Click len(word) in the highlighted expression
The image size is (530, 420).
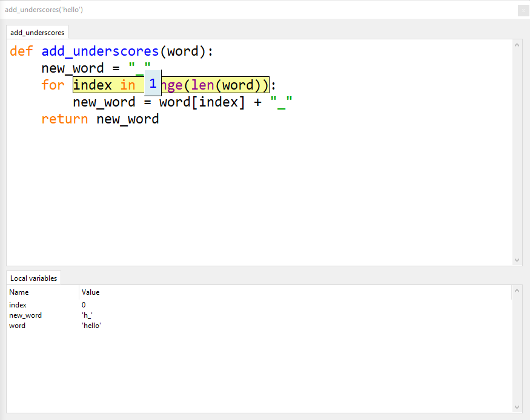225,85
